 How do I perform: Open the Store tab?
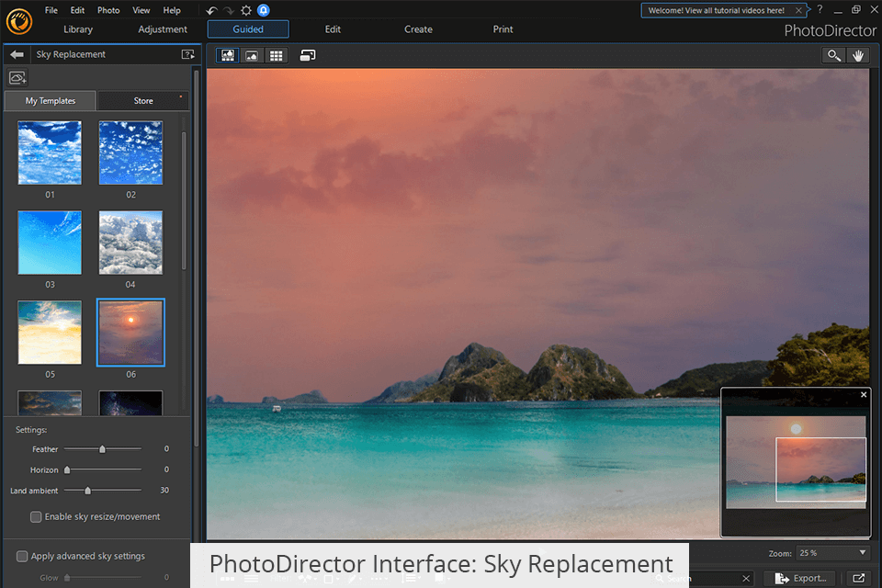click(x=143, y=101)
